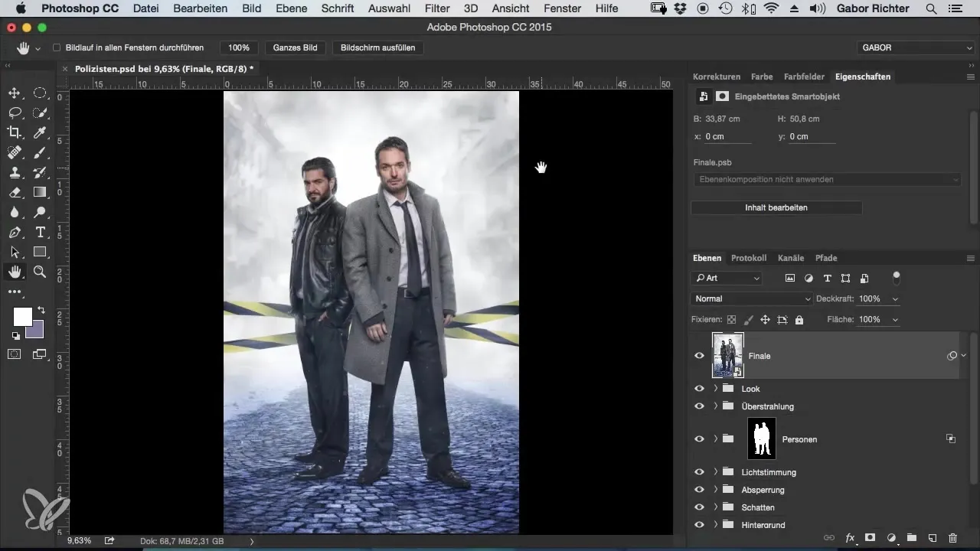
Task: Expand the Look group
Action: [x=715, y=389]
